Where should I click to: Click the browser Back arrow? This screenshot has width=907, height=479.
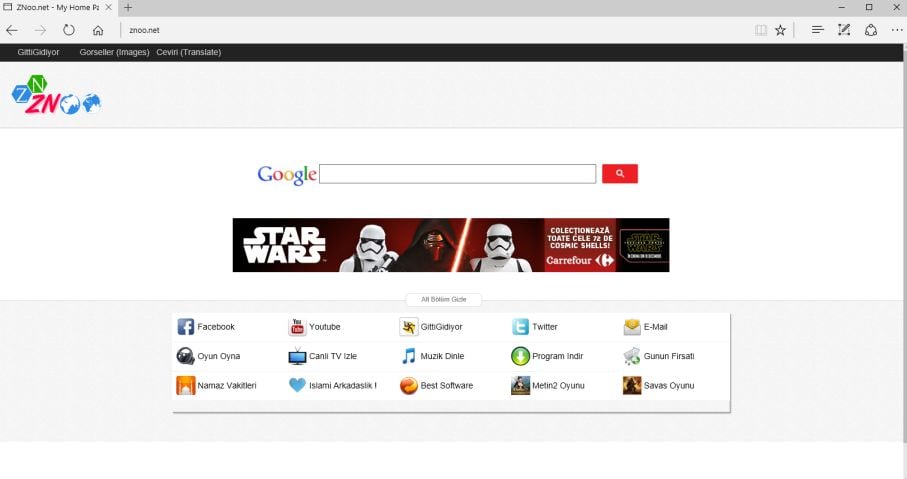tap(12, 30)
